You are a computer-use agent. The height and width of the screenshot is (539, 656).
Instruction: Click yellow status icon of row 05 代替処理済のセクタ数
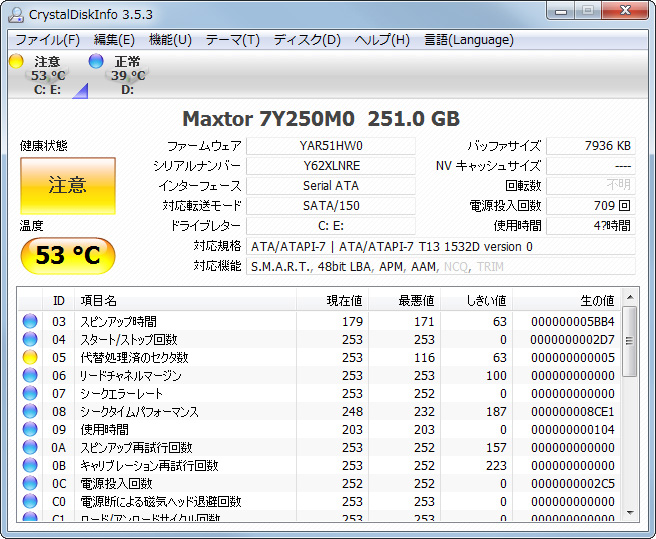click(x=30, y=357)
